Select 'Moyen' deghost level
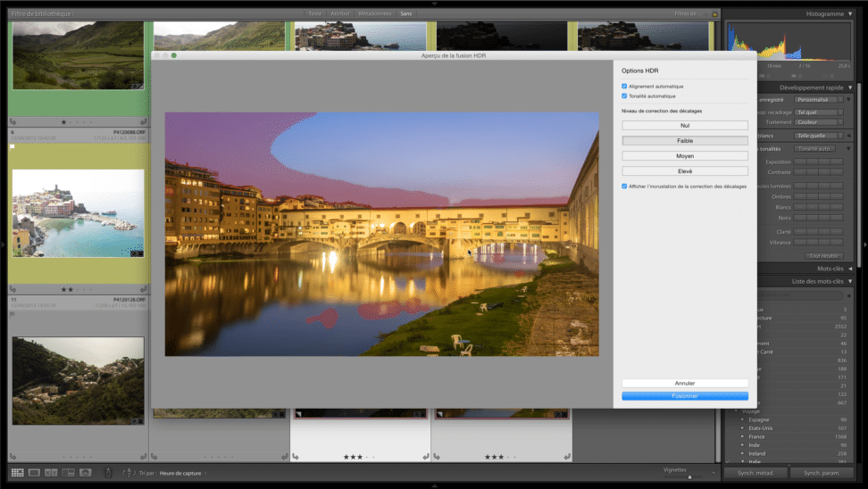Image resolution: width=868 pixels, height=489 pixels. pos(685,156)
